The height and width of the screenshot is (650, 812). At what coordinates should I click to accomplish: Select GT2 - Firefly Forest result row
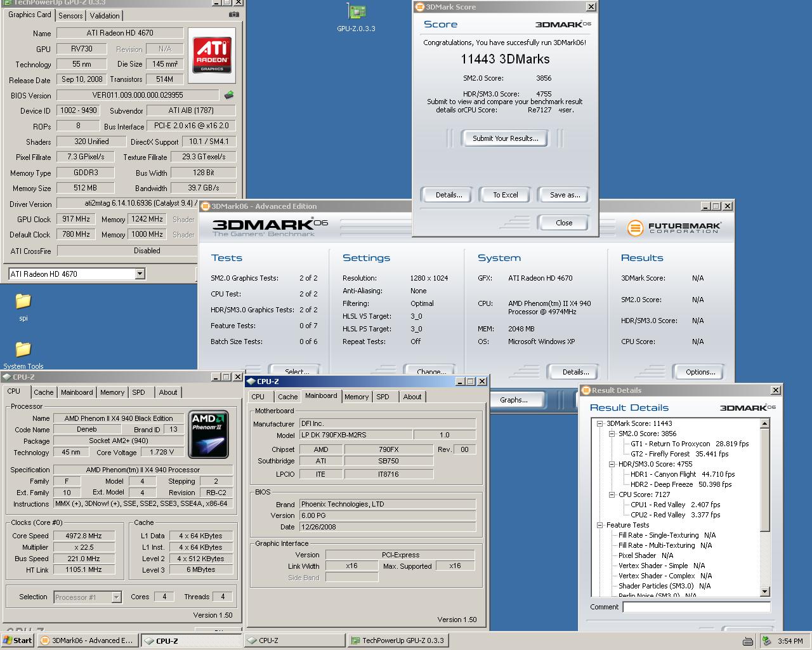pyautogui.click(x=679, y=454)
